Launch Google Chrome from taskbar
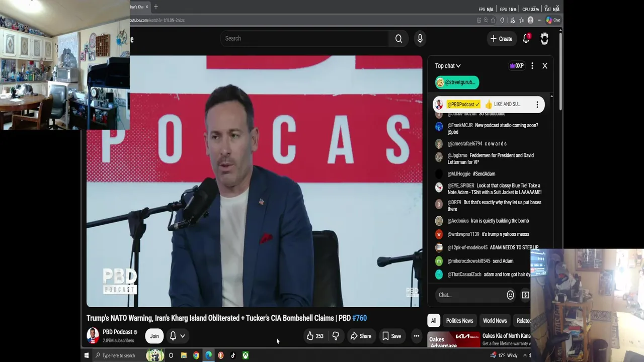The height and width of the screenshot is (362, 644). point(196,355)
